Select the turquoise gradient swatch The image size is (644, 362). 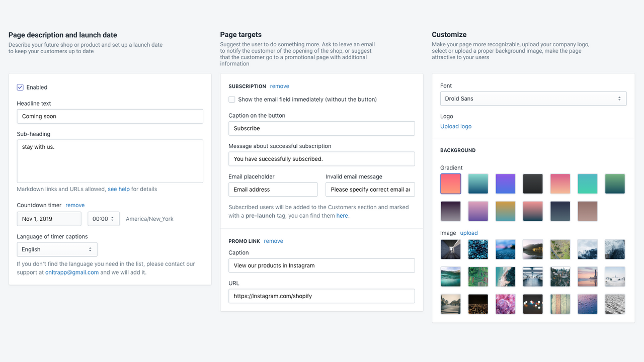click(x=588, y=184)
